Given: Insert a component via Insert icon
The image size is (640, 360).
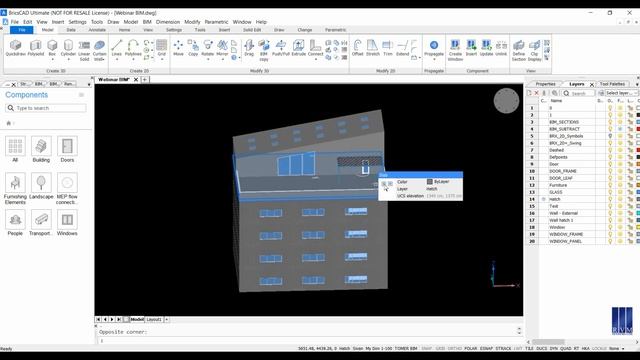Looking at the screenshot, I should pos(471,48).
